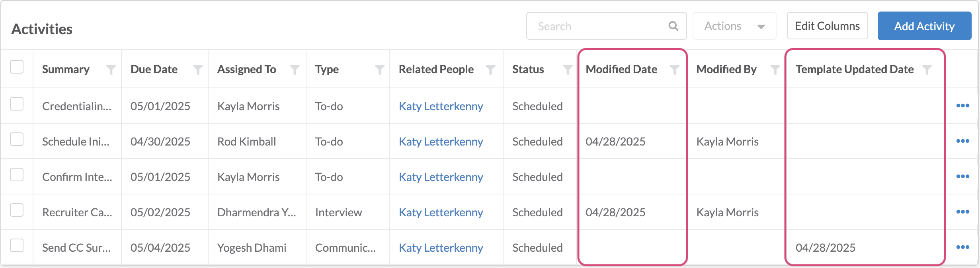Click the Edit Columns button
This screenshot has height=268, width=980.
(x=827, y=26)
